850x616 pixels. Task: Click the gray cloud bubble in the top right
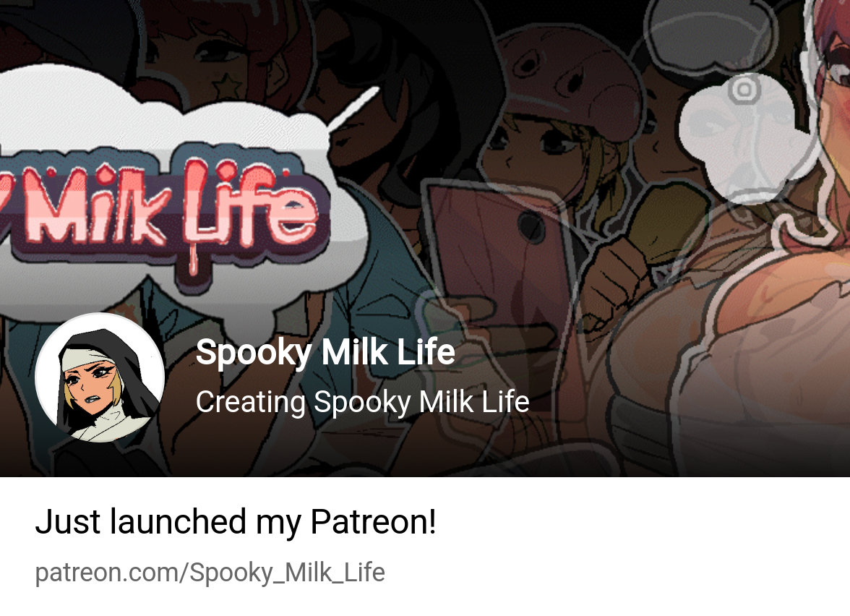pos(705,37)
